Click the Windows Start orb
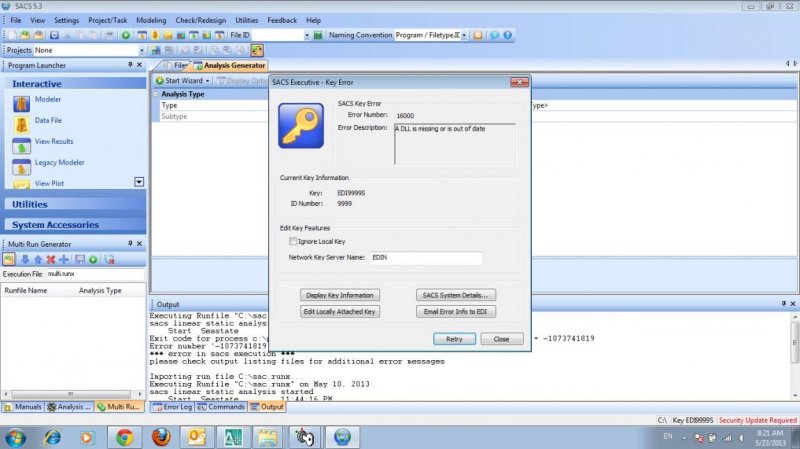The height and width of the screenshot is (449, 800). (x=15, y=438)
